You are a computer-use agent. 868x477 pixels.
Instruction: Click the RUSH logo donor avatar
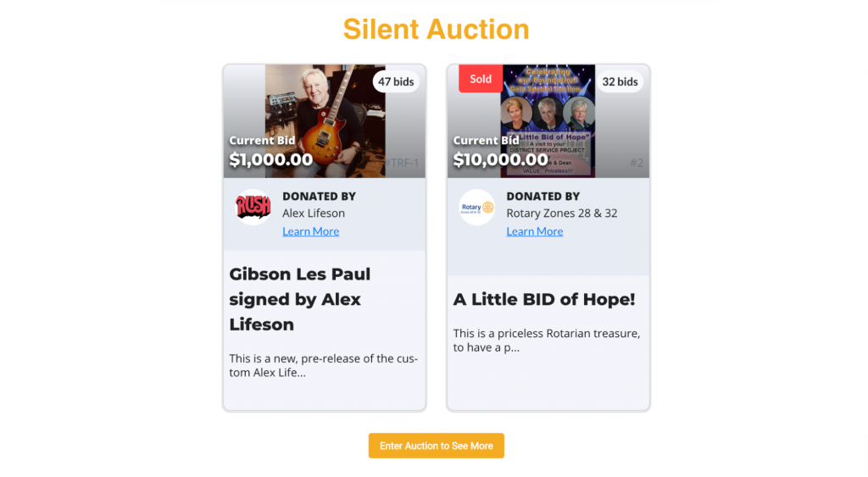click(253, 207)
